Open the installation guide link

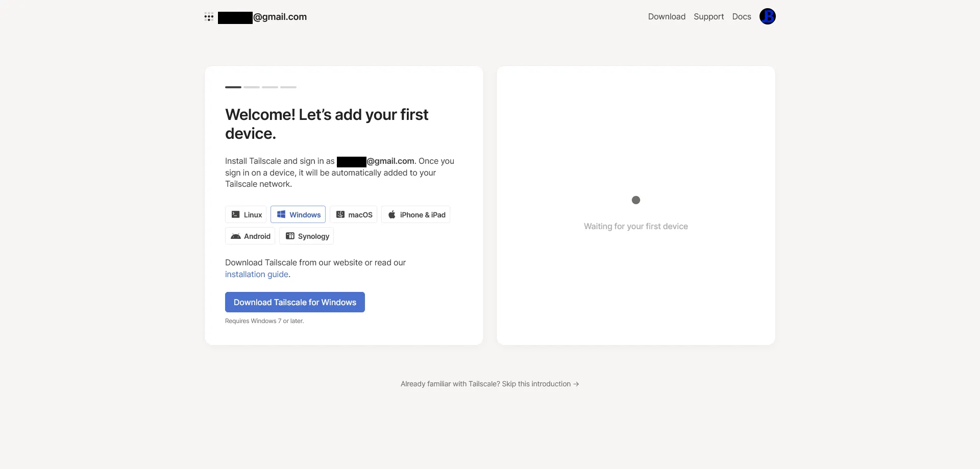pos(257,275)
